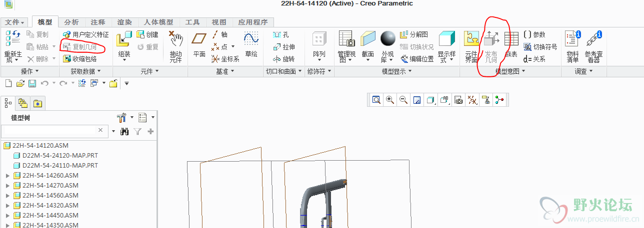Click the 重新生成 (Regenerate) icon
Image resolution: width=644 pixels, height=228 pixels.
tap(12, 38)
